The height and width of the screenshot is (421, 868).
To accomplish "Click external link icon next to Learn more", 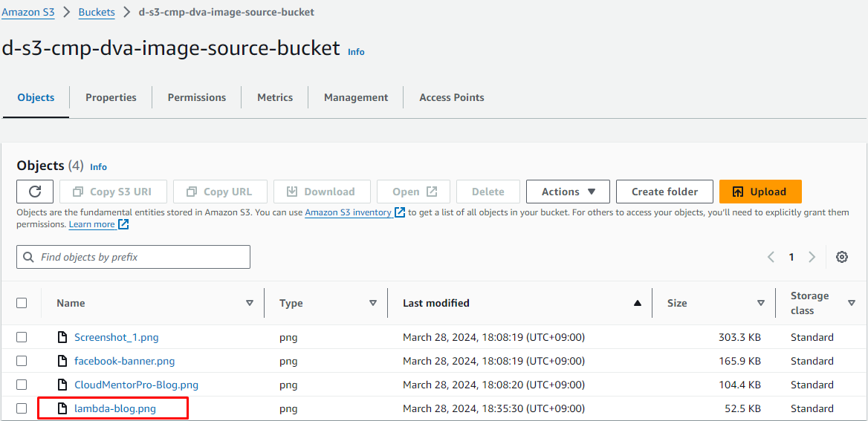I will (x=123, y=224).
